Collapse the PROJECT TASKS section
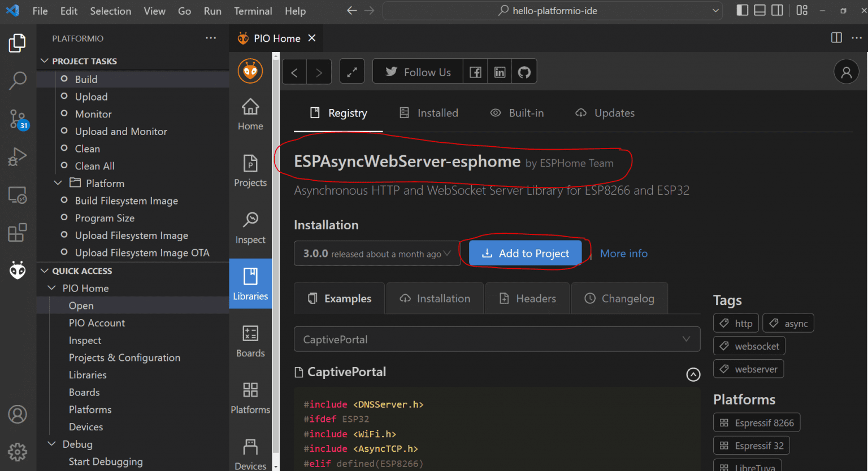The height and width of the screenshot is (471, 868). coord(84,61)
